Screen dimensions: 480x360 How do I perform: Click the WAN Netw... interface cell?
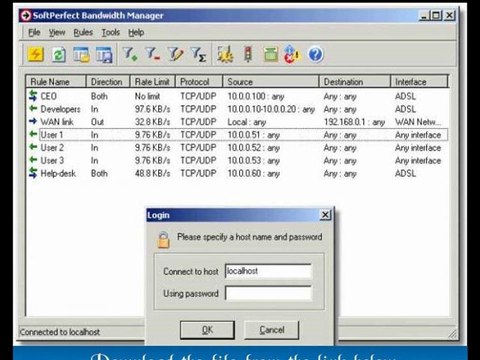click(x=418, y=122)
